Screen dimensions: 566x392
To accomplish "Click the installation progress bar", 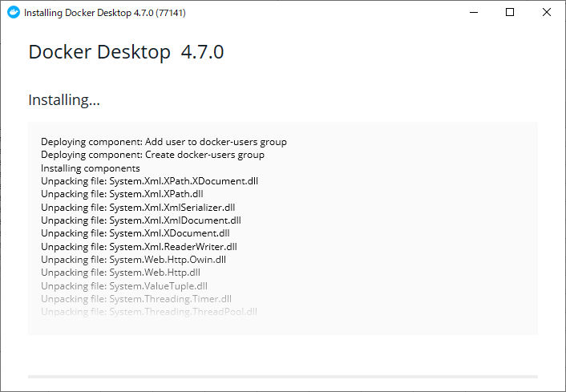I will (x=283, y=377).
